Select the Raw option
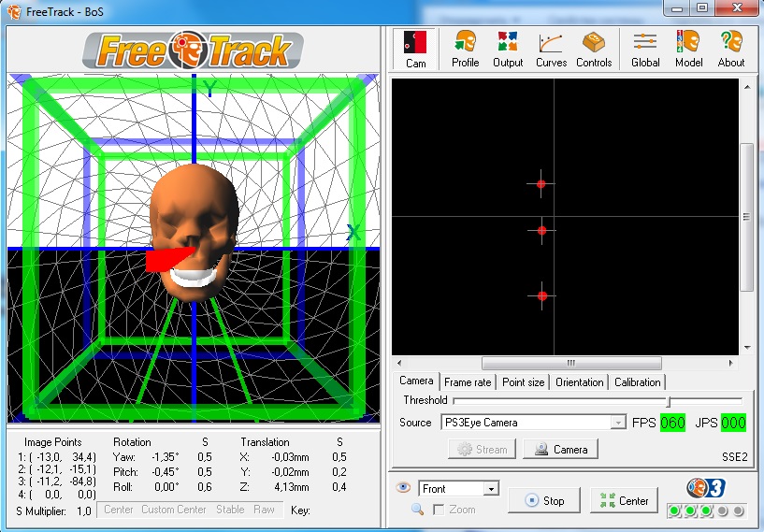This screenshot has width=764, height=532. 264,510
